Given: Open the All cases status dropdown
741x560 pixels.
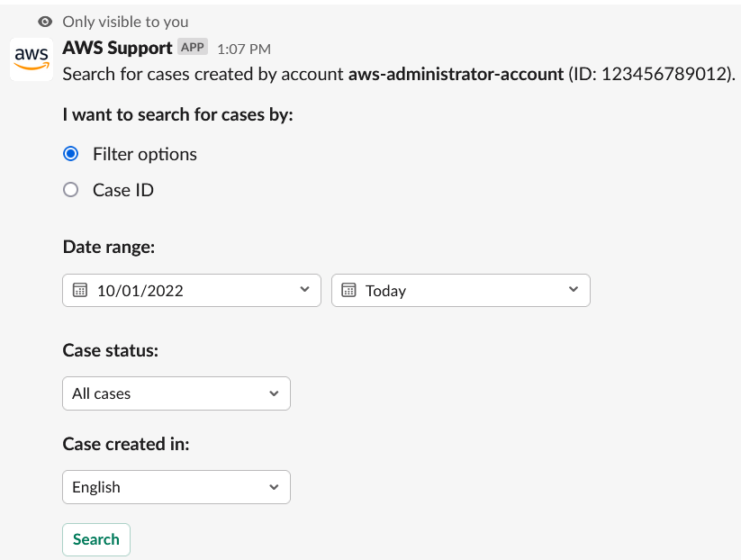Looking at the screenshot, I should tap(176, 393).
